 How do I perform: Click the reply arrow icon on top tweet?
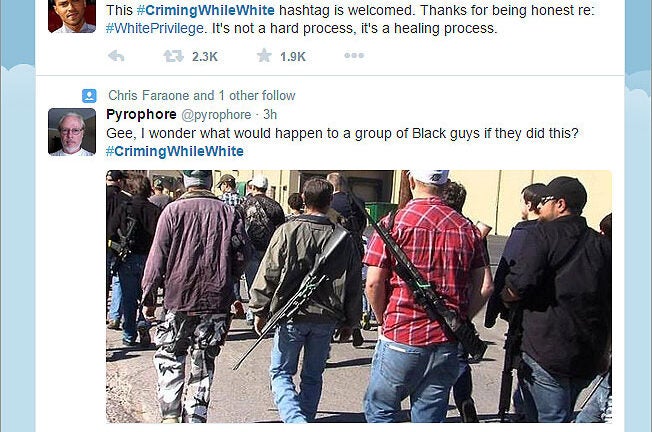pos(116,56)
